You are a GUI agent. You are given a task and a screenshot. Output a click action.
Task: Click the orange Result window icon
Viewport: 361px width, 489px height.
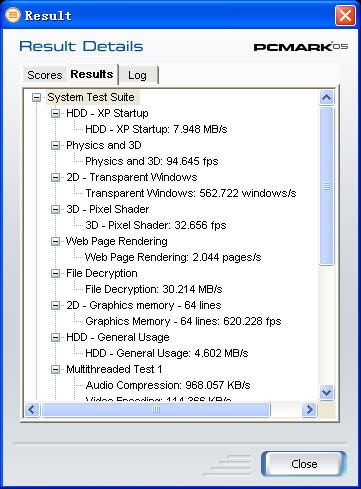pyautogui.click(x=13, y=15)
